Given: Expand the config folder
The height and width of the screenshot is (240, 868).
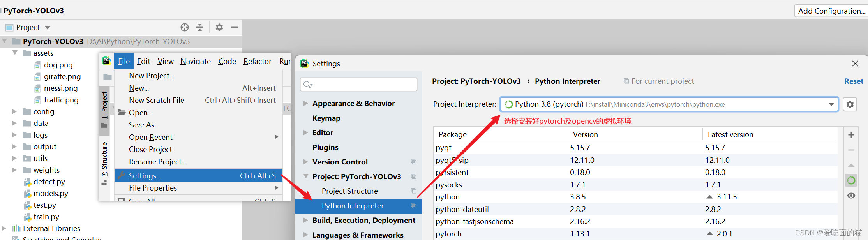Looking at the screenshot, I should 14,112.
